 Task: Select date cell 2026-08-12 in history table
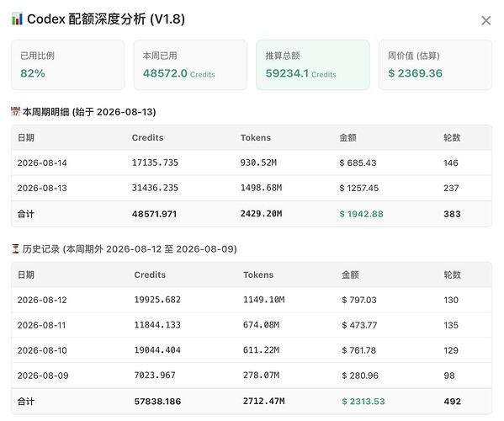pyautogui.click(x=42, y=300)
